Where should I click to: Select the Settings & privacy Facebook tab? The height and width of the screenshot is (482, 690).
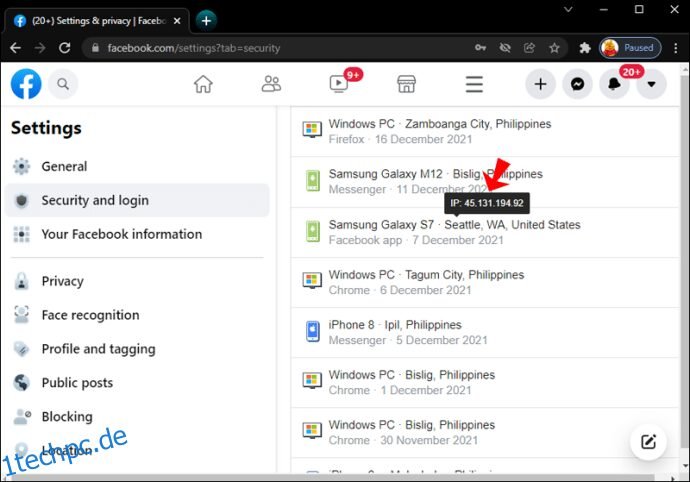click(97, 21)
